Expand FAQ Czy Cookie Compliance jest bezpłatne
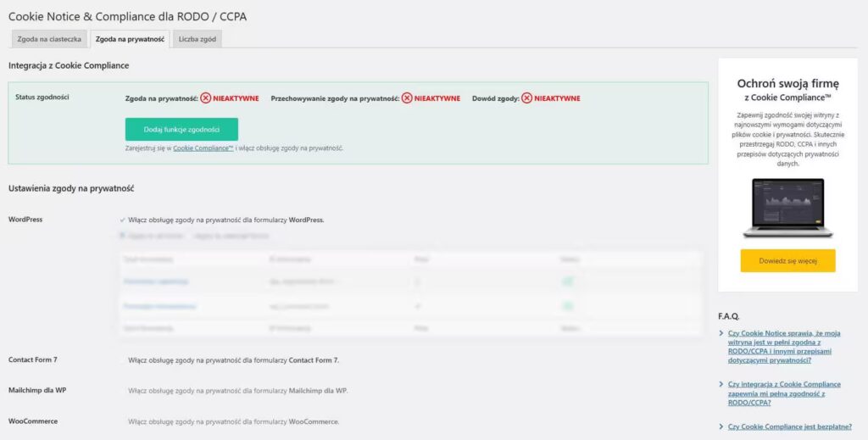 [x=721, y=426]
